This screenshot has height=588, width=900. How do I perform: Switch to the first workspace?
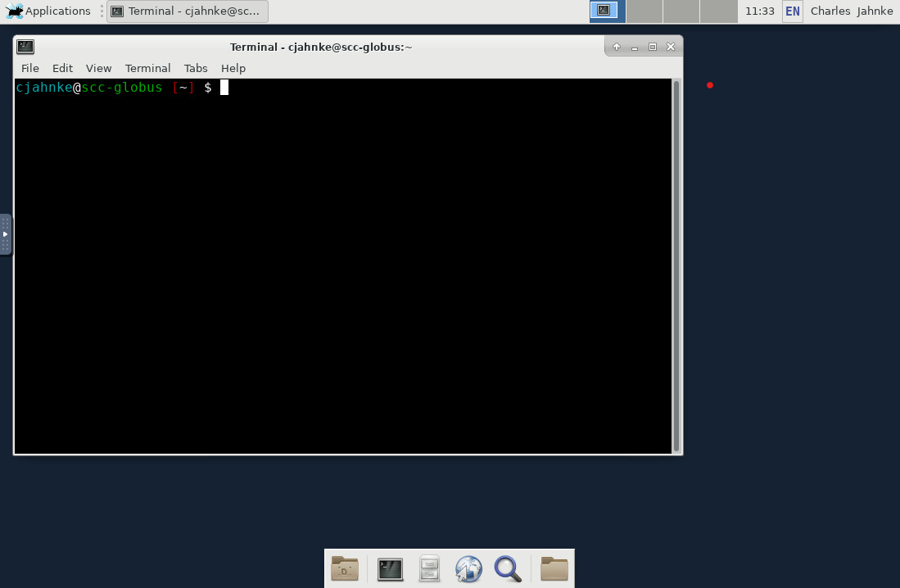pyautogui.click(x=608, y=11)
